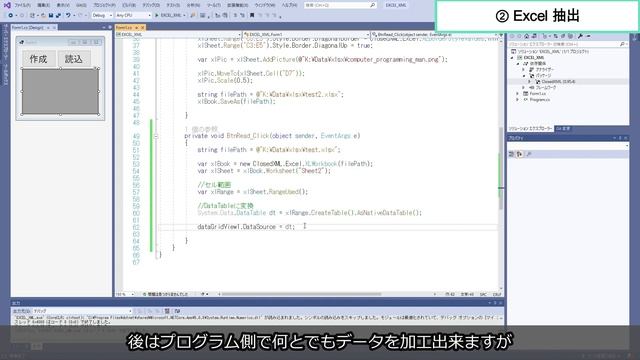Start debugging with green EXCEL_XML play button
Screen dimensions: 640x360
169,15
